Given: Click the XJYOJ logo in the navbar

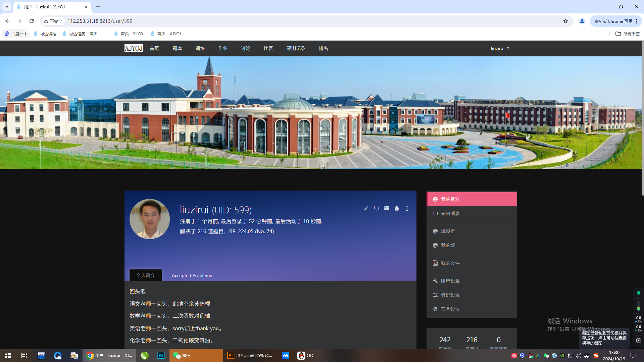Looking at the screenshot, I should tap(134, 48).
